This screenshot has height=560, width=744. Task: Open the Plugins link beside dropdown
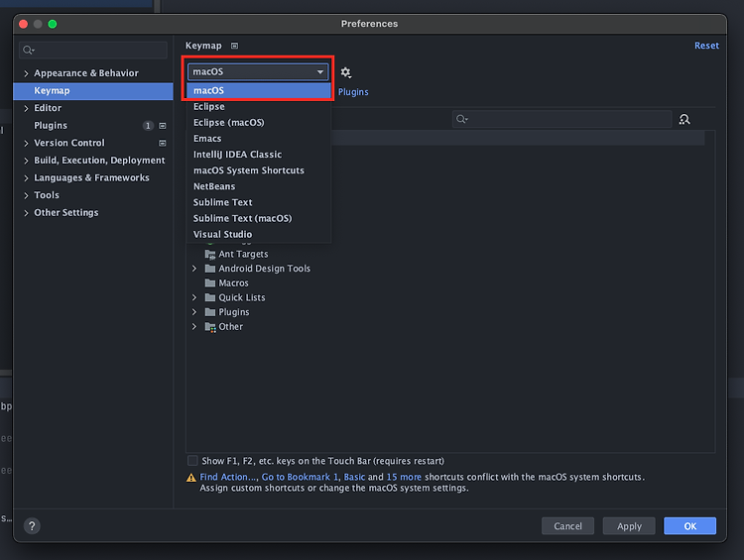(x=353, y=92)
